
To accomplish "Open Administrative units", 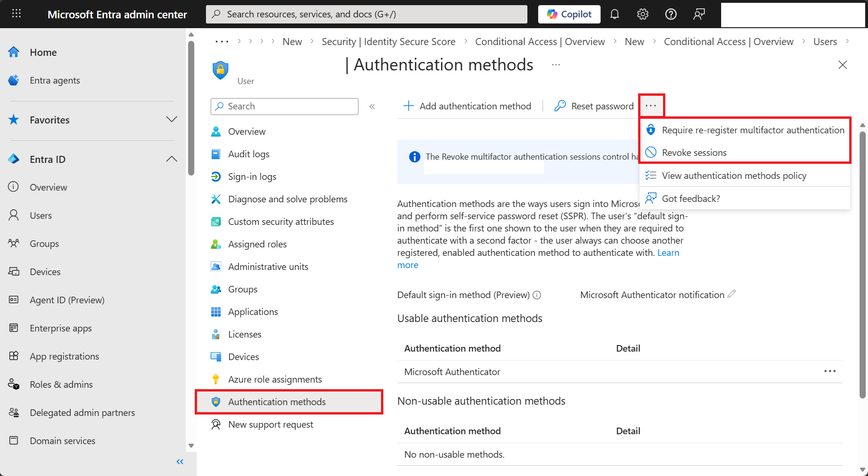I will tap(268, 267).
